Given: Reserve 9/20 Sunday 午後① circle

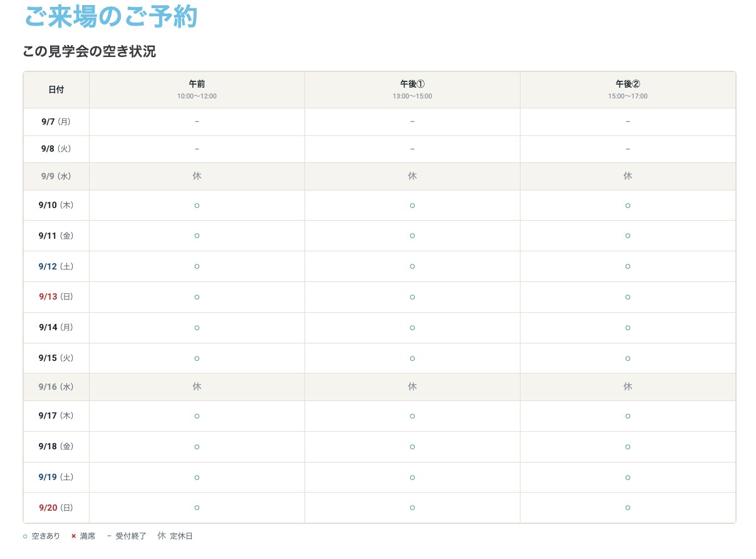Looking at the screenshot, I should point(412,508).
